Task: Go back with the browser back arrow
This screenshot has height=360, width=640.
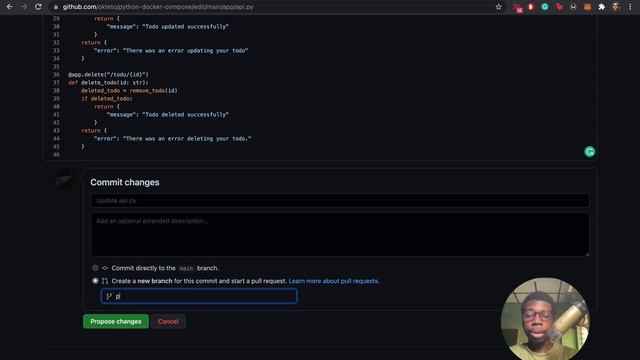Action: click(x=9, y=7)
